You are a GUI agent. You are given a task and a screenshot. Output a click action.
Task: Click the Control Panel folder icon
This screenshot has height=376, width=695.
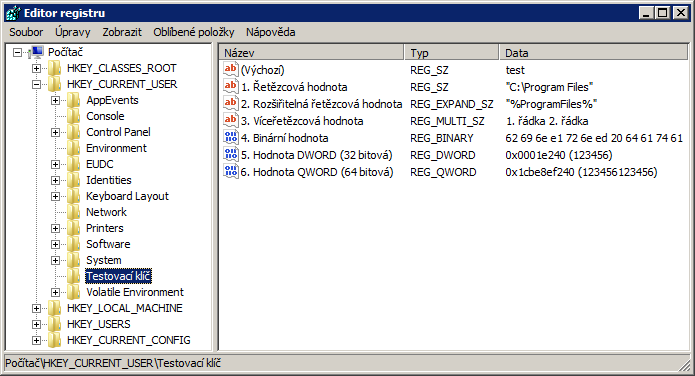pyautogui.click(x=74, y=132)
